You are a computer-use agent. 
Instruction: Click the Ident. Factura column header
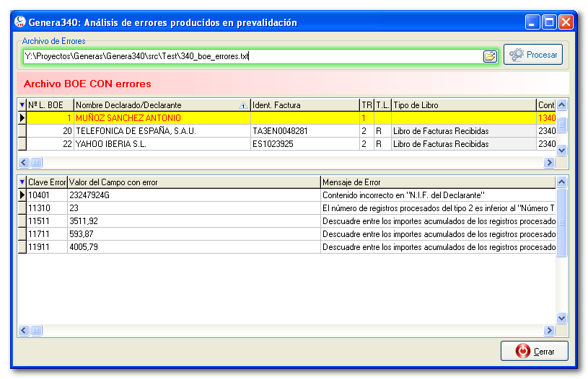tap(304, 105)
